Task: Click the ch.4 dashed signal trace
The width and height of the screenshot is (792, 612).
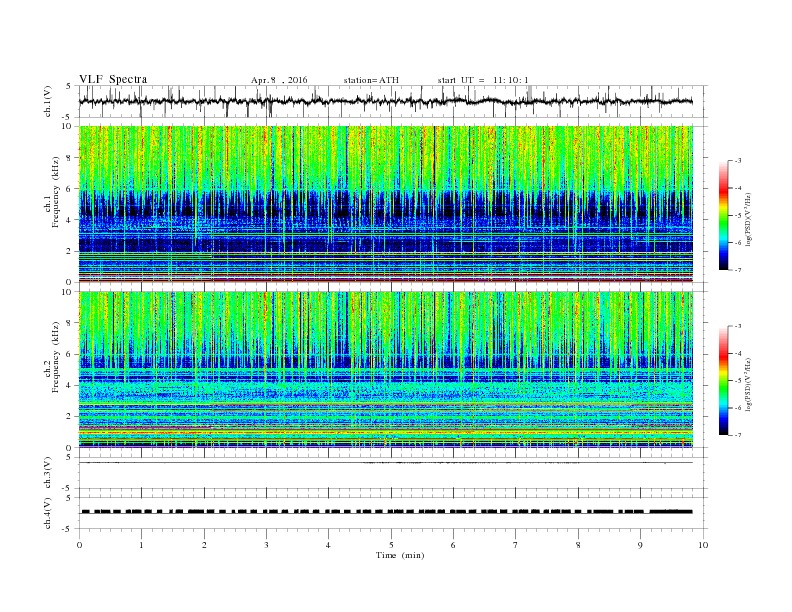Action: (x=387, y=512)
